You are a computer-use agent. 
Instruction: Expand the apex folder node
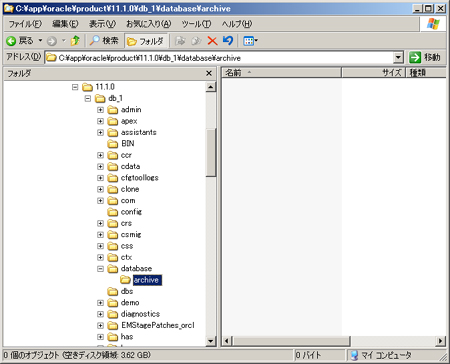click(x=100, y=121)
